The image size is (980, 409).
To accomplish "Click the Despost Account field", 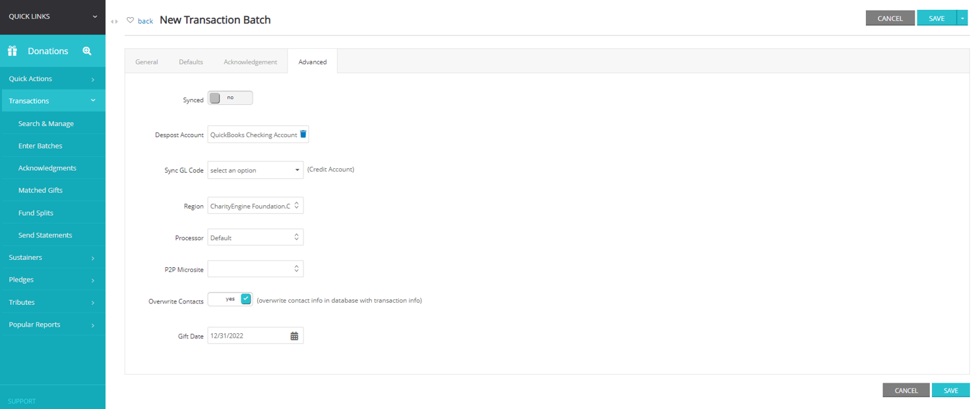I will (x=258, y=135).
